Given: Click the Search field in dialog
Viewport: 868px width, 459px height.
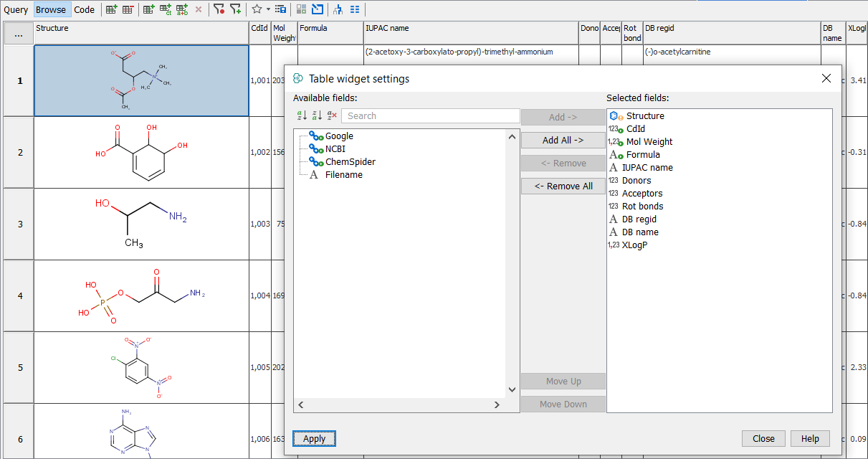Looking at the screenshot, I should point(430,115).
